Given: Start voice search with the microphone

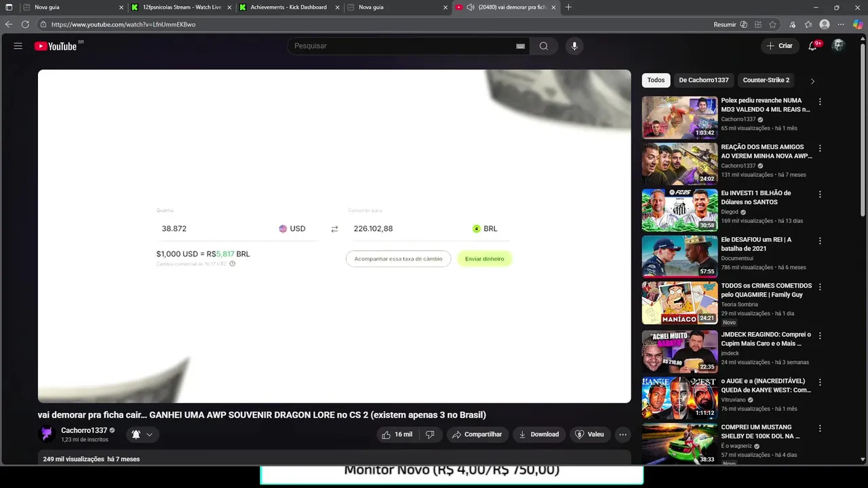Looking at the screenshot, I should [574, 46].
